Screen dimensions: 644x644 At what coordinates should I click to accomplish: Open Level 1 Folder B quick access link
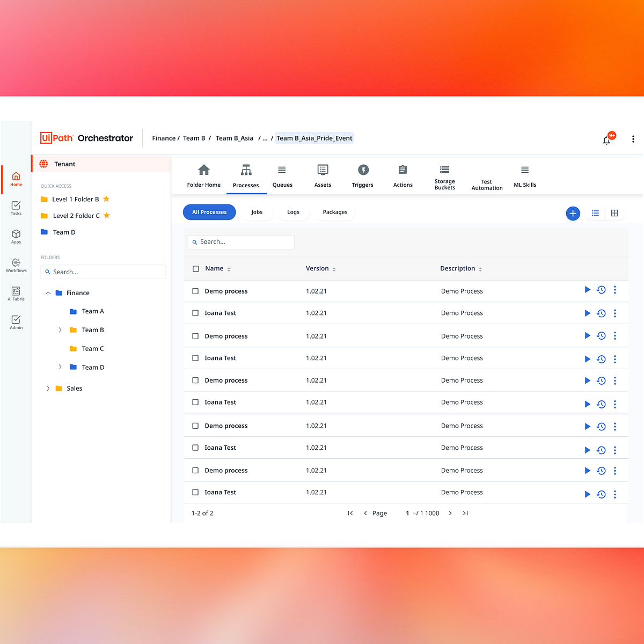(75, 199)
